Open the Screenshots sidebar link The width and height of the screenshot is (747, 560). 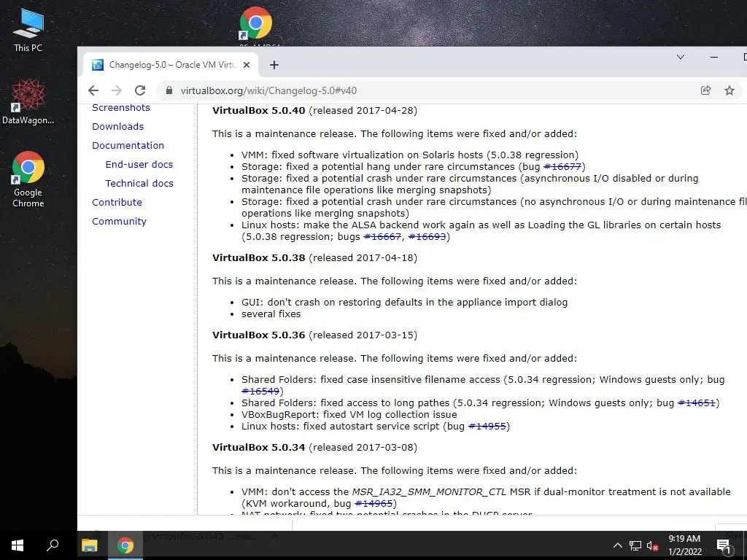[121, 108]
